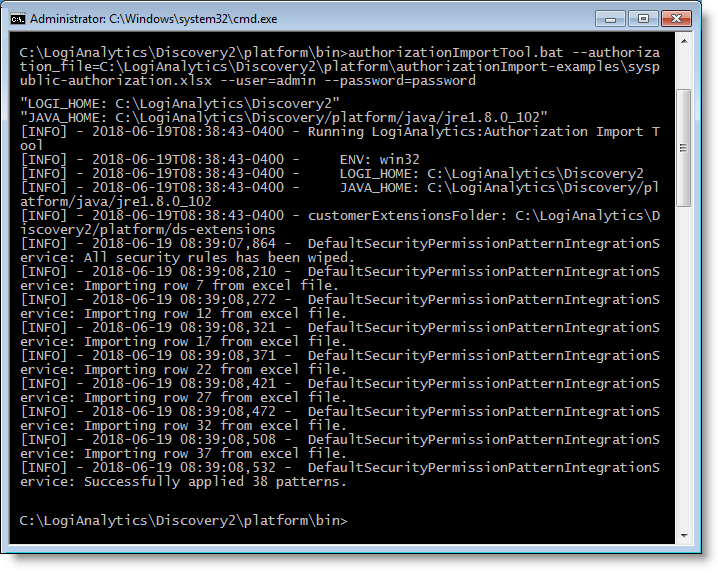
Task: Click the vertical scrollbar thumb
Action: point(684,148)
